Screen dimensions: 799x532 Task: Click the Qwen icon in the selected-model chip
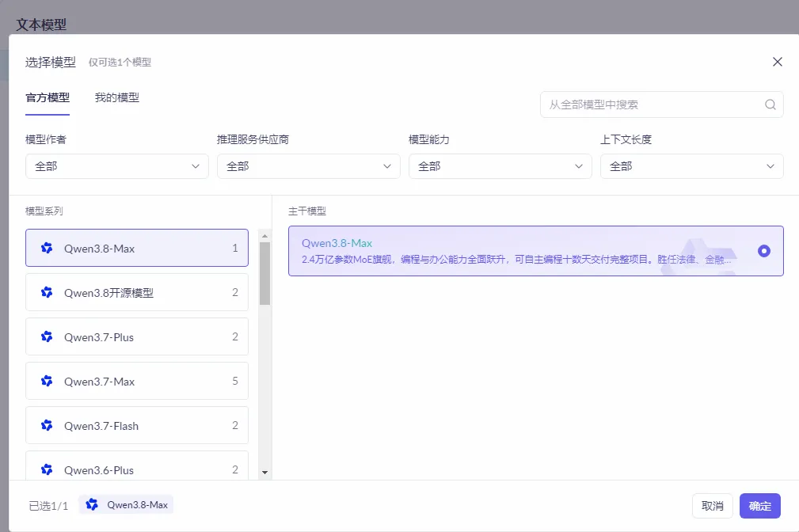point(92,504)
